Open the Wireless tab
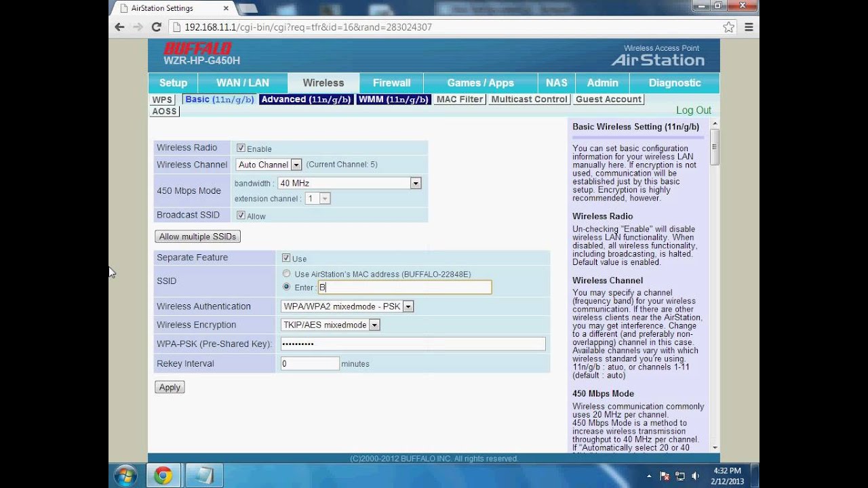This screenshot has width=868, height=488. point(323,83)
